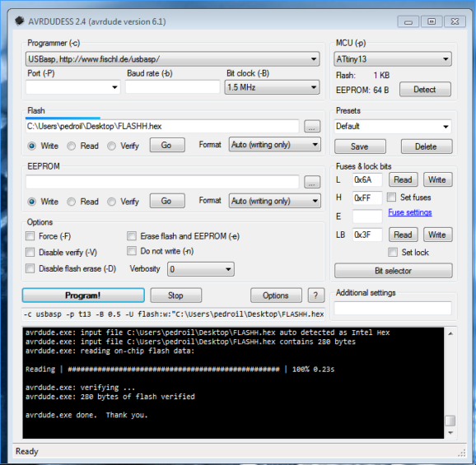Click the Flash file path field
This screenshot has height=465, width=476.
(x=162, y=126)
